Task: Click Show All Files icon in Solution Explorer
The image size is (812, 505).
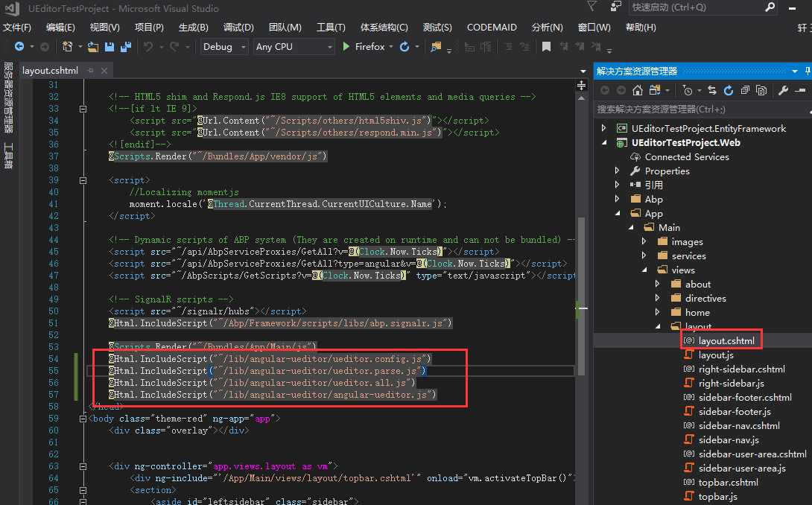Action: coord(761,90)
